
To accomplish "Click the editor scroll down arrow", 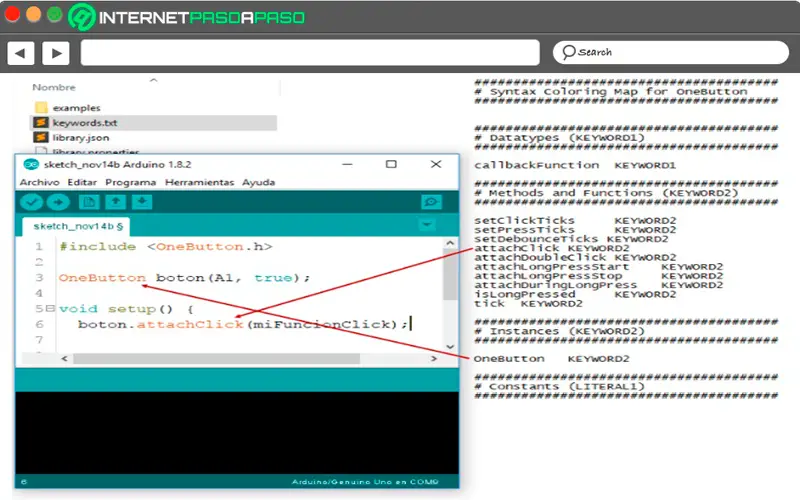I will click(450, 346).
